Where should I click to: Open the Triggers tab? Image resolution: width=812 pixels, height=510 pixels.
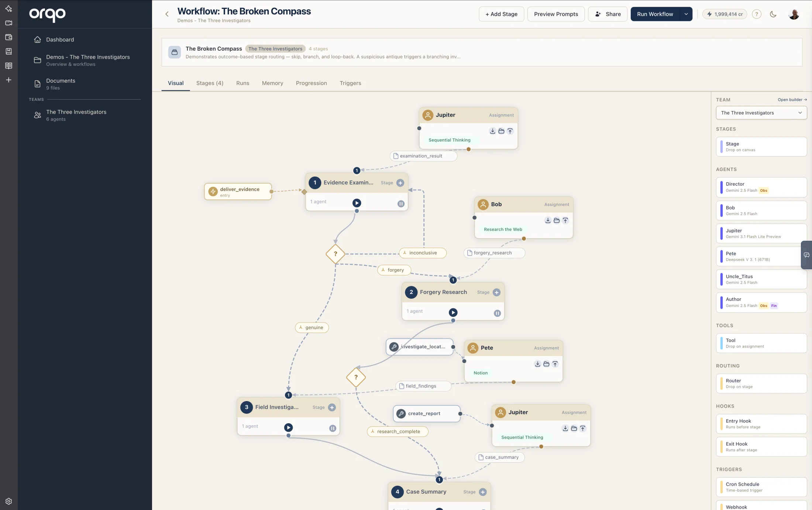(x=350, y=83)
